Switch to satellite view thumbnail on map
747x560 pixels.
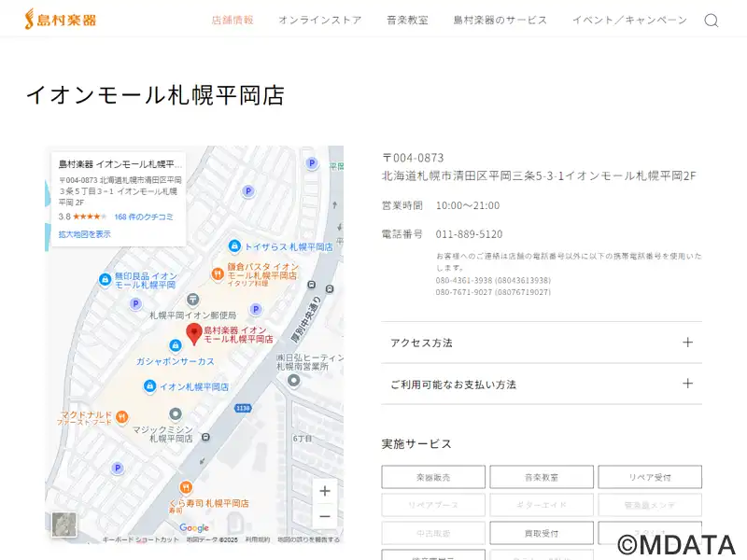(63, 525)
